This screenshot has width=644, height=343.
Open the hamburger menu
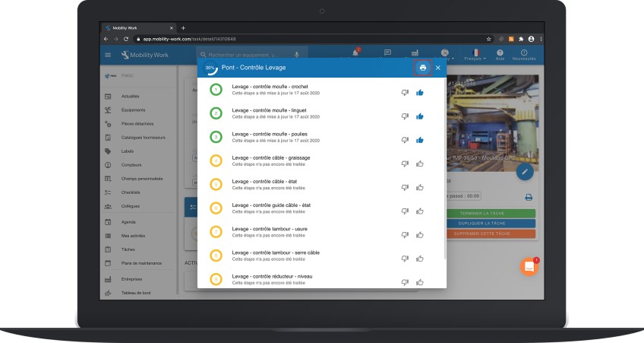[108, 55]
